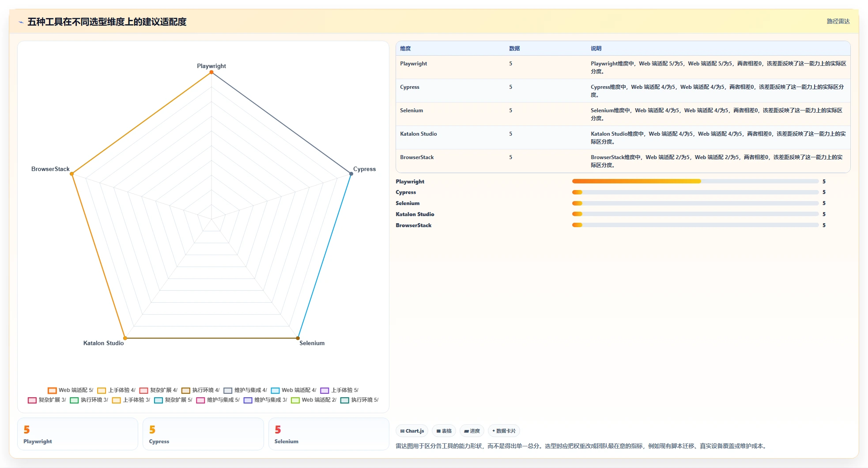Viewport: 868px width, 468px height.
Task: Hide the '复杂扩展 5/' legend dataset
Action: [174, 400]
